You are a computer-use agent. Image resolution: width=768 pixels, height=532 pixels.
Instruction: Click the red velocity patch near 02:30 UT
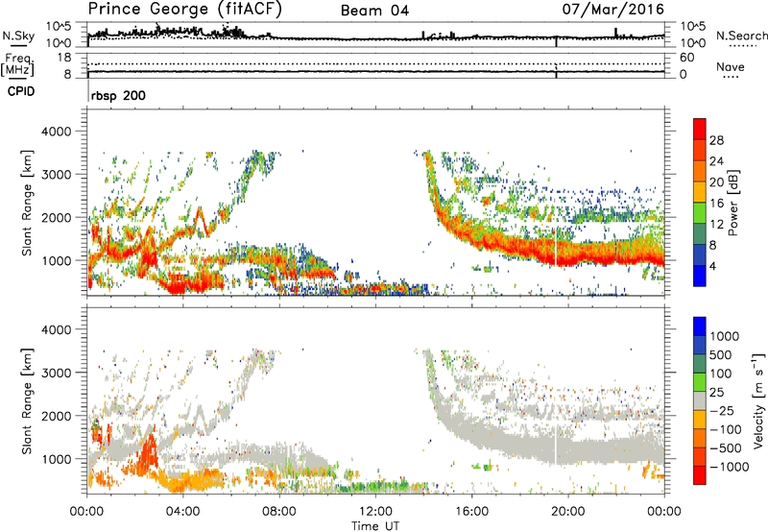pos(149,453)
